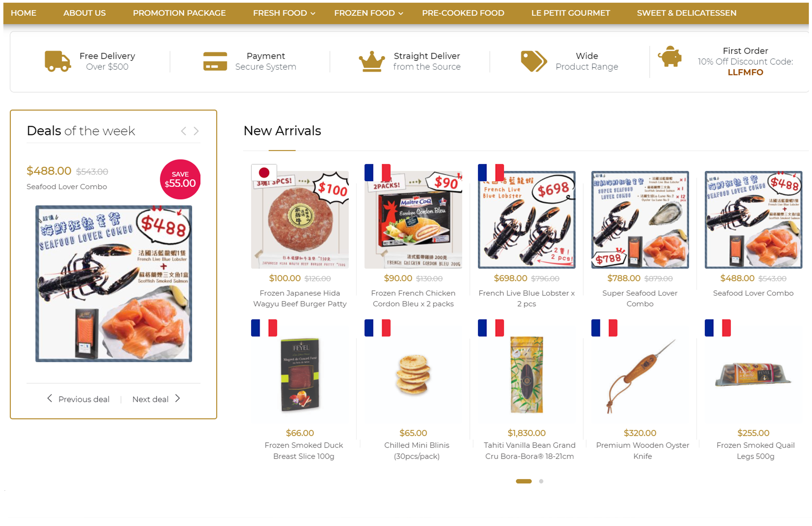The image size is (812, 526).
Task: Go to Le Petit Gourmet page
Action: point(570,13)
